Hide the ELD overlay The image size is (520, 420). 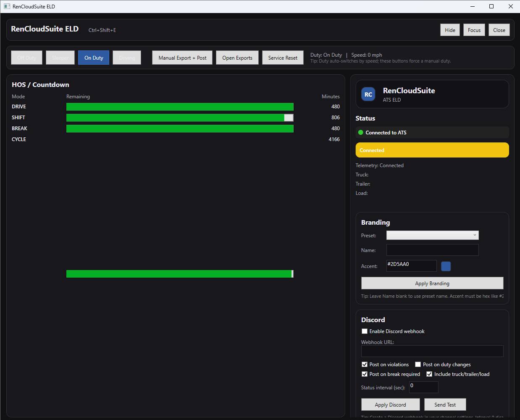pos(450,30)
